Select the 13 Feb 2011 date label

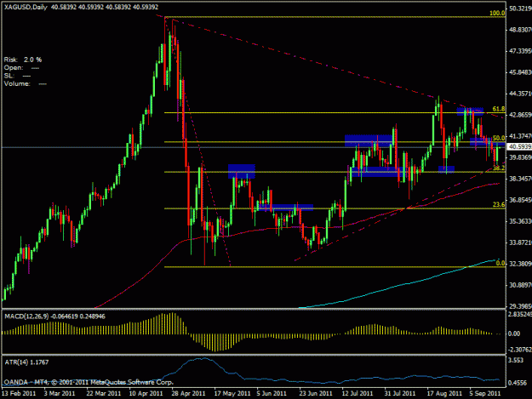click(x=19, y=394)
